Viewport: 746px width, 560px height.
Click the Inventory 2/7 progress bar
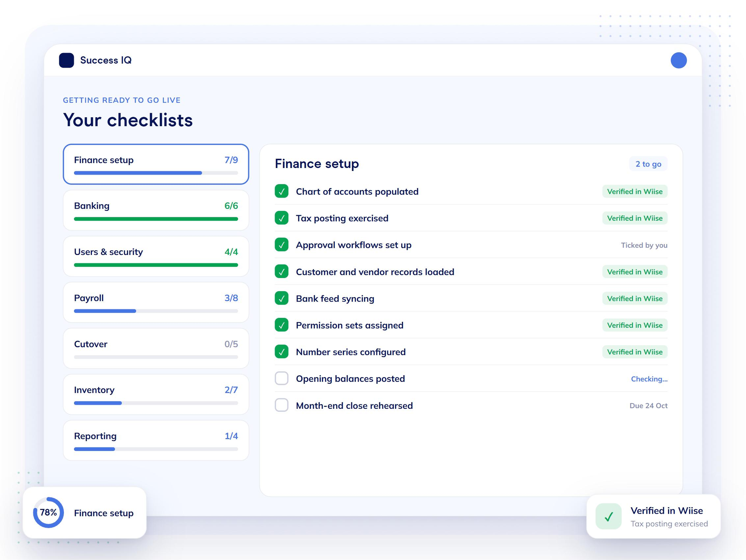pyautogui.click(x=156, y=403)
